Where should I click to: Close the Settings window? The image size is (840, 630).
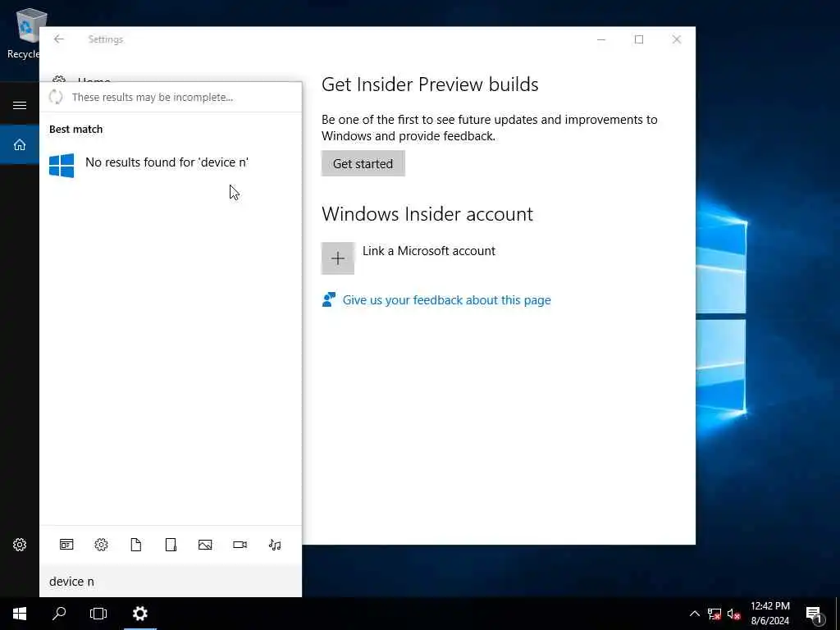[677, 39]
